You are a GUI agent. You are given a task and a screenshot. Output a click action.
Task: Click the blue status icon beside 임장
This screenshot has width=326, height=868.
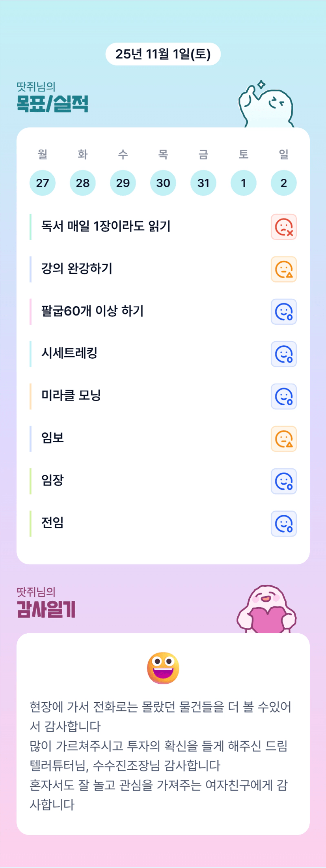(283, 481)
